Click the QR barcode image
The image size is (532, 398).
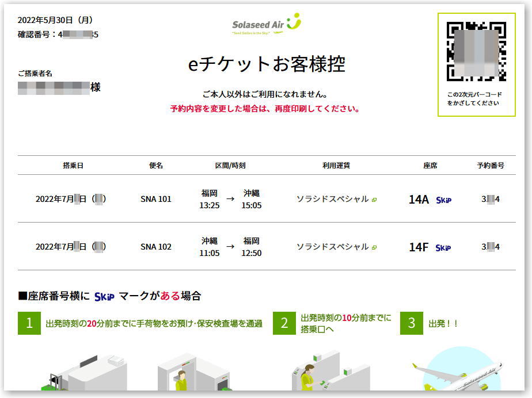[x=476, y=51]
